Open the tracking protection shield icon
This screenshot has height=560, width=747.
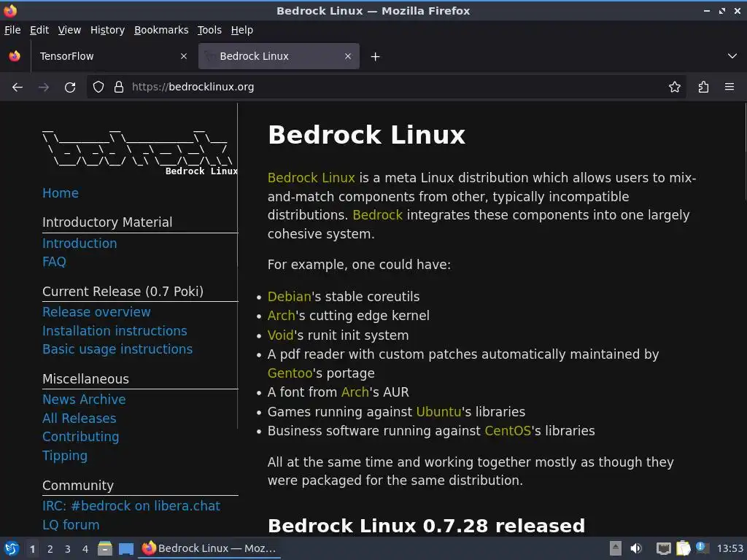[x=98, y=87]
